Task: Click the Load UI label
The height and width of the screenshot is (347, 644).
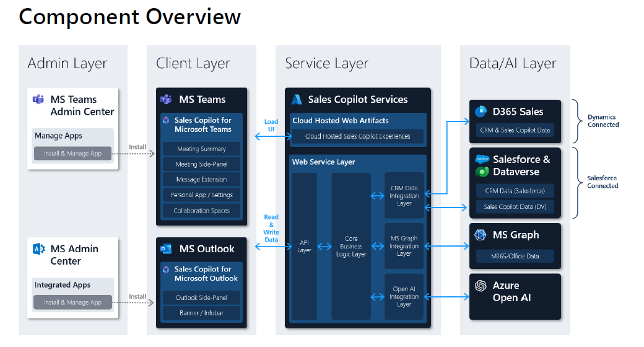Action: click(271, 125)
